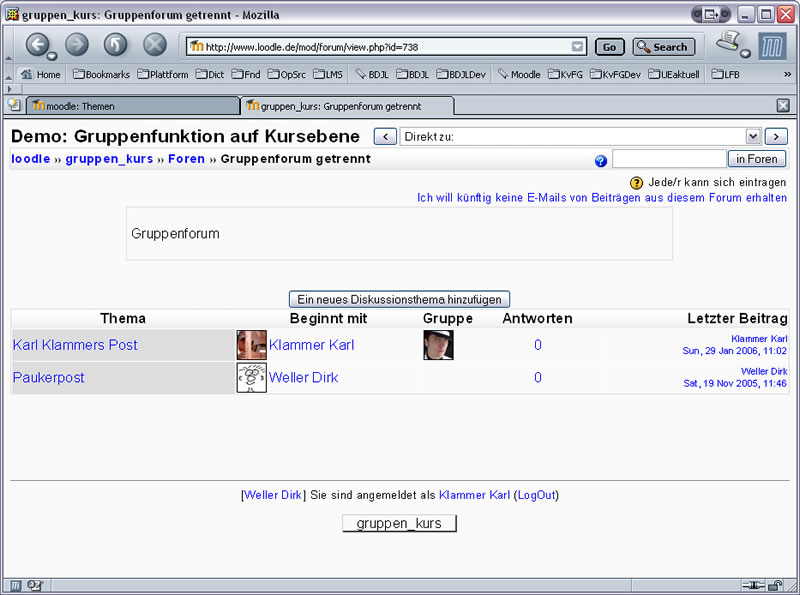Open the Bookmarks folder in bookmarks toolbar

point(101,74)
